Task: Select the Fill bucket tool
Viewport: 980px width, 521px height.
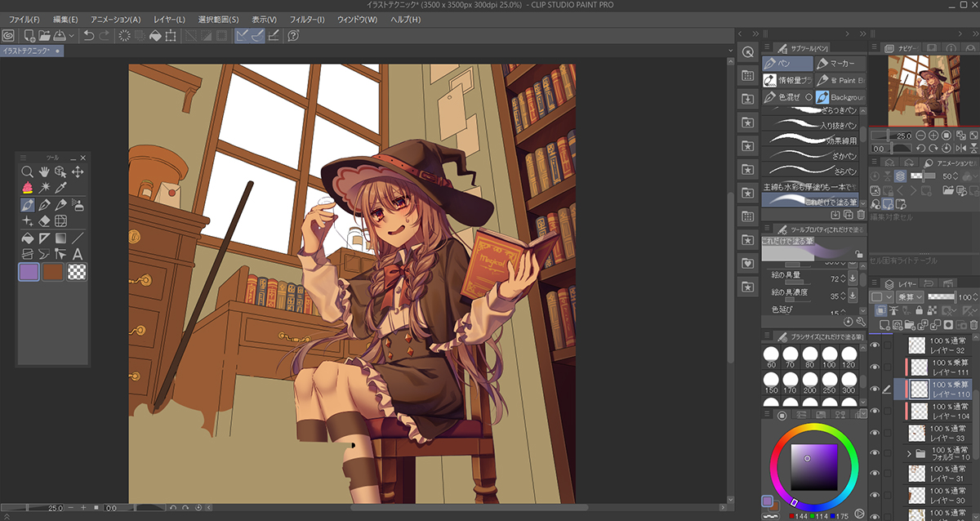Action: (x=28, y=238)
